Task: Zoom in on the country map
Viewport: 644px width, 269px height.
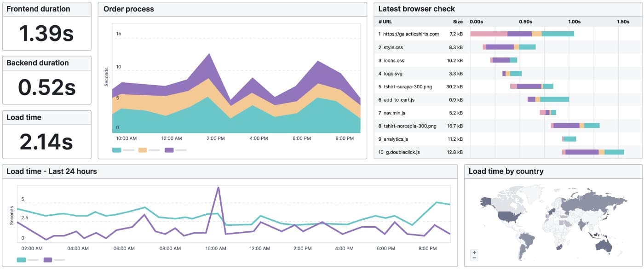Action: [474, 252]
